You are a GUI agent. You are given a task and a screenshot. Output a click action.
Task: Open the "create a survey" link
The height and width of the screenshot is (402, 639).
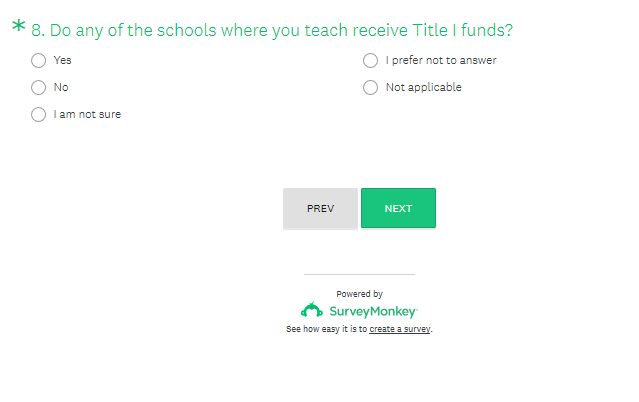[x=400, y=329]
